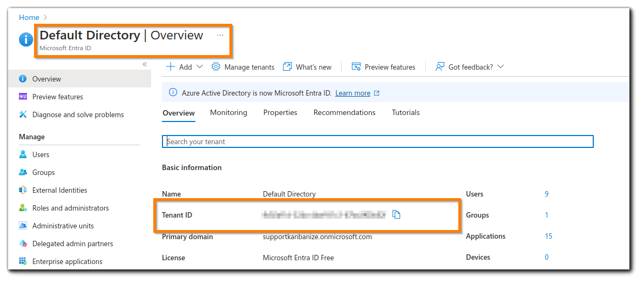This screenshot has height=284, width=644.
Task: Click the Microsoft Entra ID Free license text
Action: (298, 258)
